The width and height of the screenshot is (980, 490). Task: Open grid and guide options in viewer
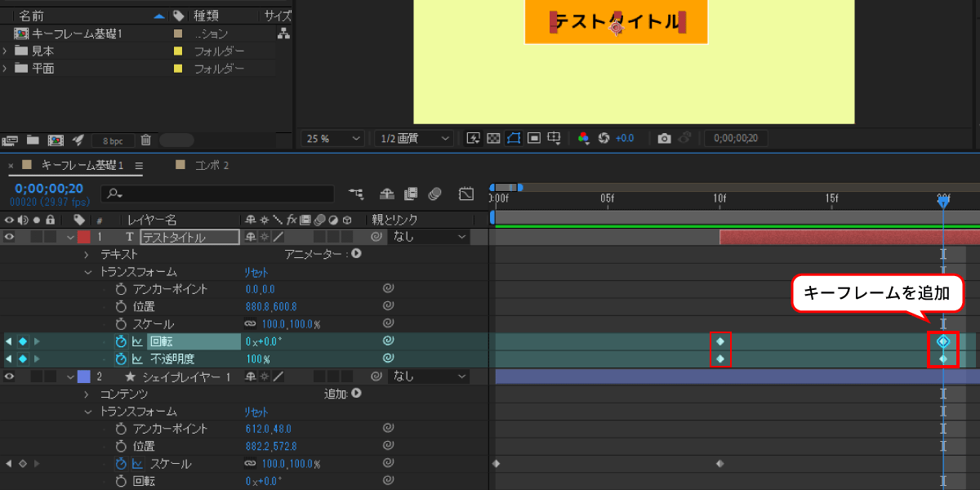click(555, 138)
